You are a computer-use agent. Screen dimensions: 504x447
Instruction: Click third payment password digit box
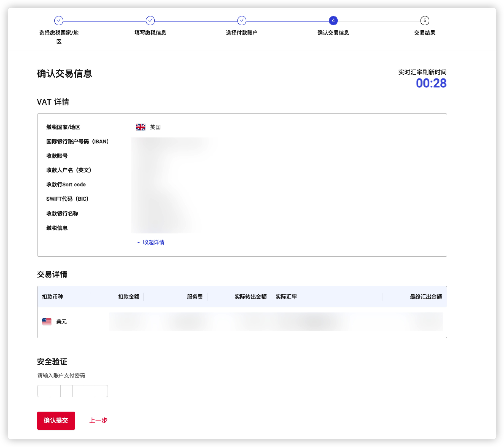point(67,391)
